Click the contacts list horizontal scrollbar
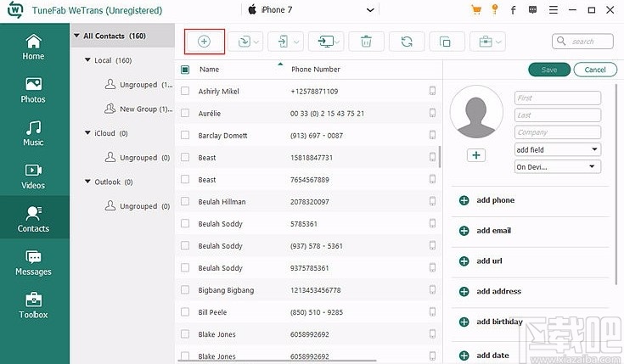 point(277,361)
